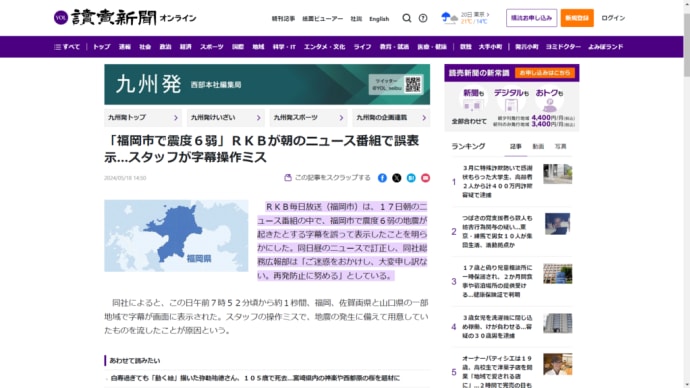
Task: Click the Fukuoka prefecture map image
Action: (176, 236)
